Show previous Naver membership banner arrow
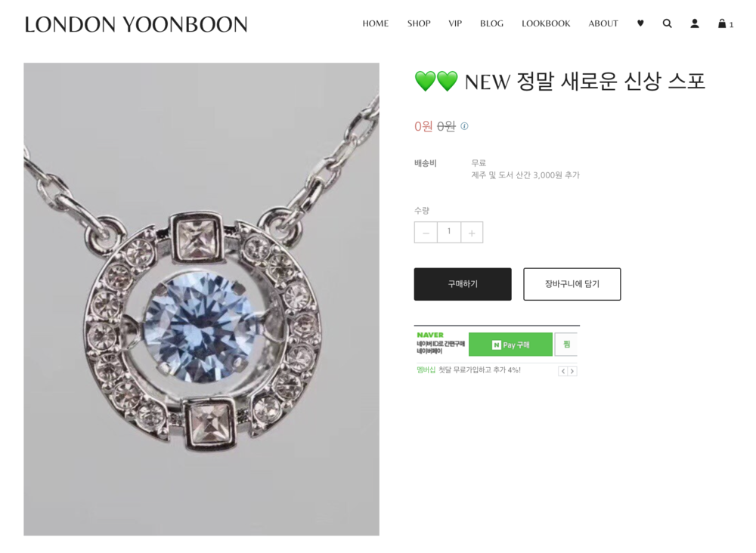 (562, 372)
